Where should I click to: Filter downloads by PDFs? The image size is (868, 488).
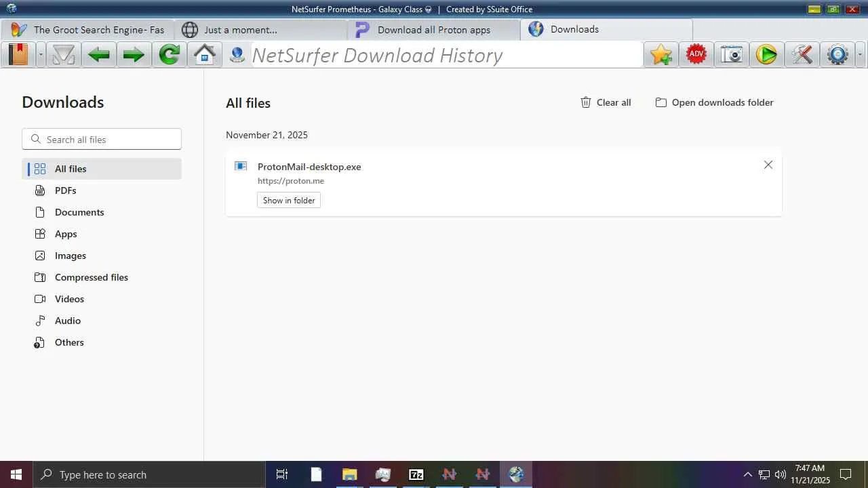coord(102,190)
